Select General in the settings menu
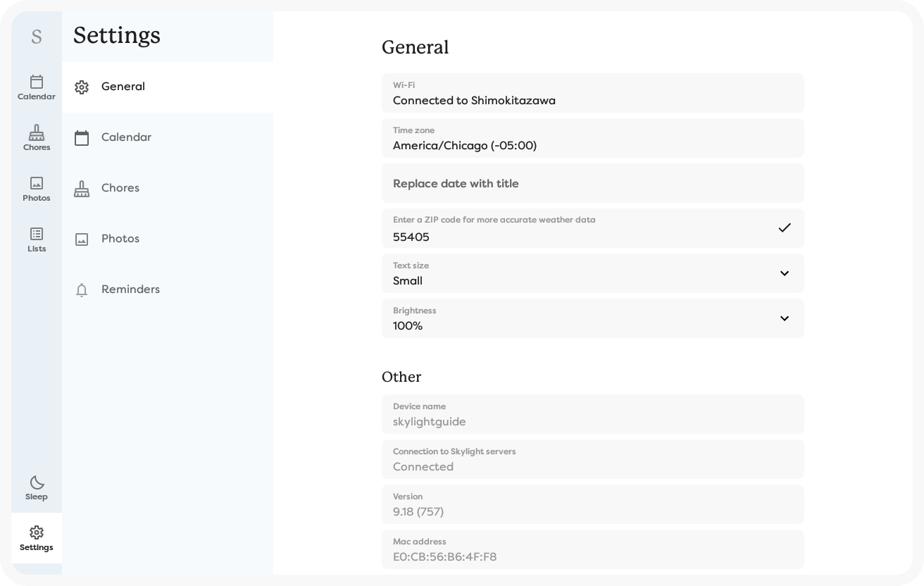Image resolution: width=924 pixels, height=586 pixels. coord(123,87)
